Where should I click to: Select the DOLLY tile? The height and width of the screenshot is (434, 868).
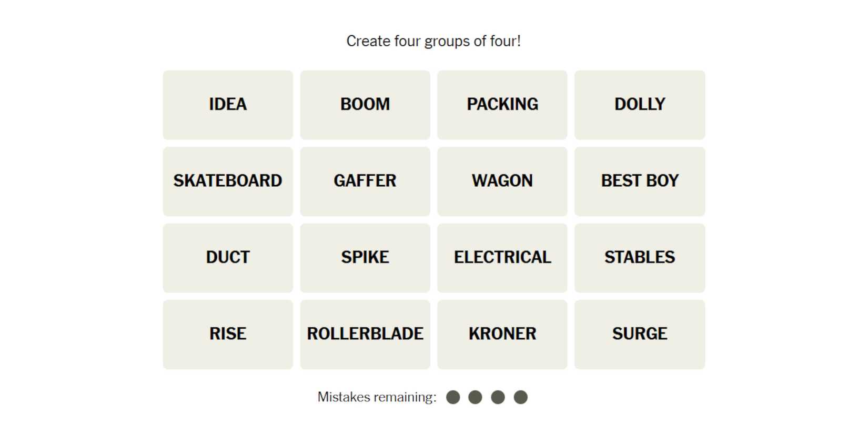click(x=640, y=105)
